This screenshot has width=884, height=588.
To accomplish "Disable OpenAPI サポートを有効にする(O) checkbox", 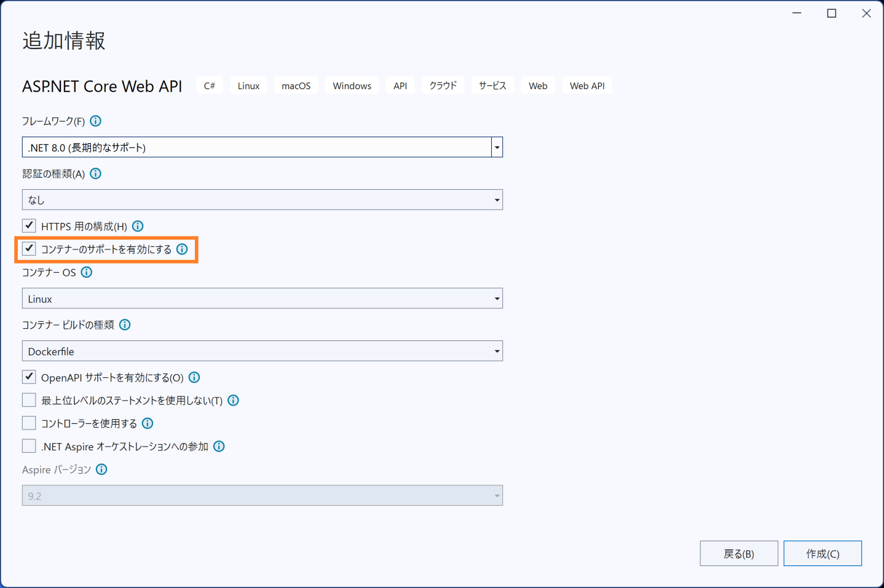I will [x=29, y=377].
